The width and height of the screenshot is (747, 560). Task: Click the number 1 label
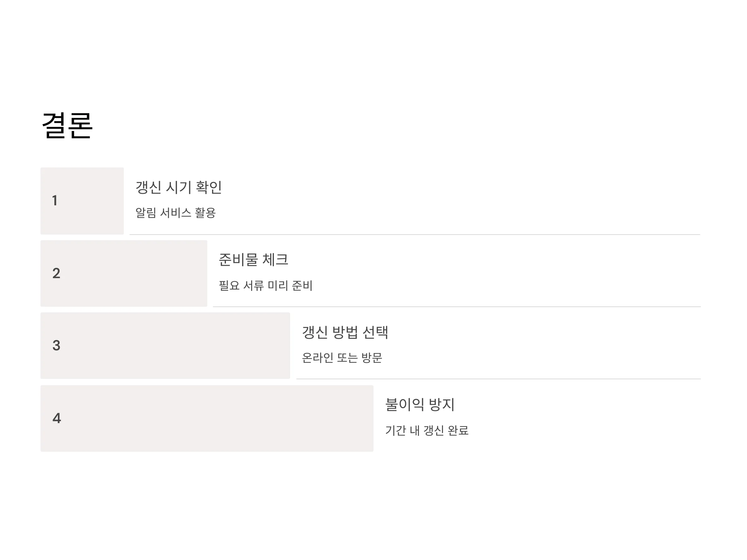(55, 200)
